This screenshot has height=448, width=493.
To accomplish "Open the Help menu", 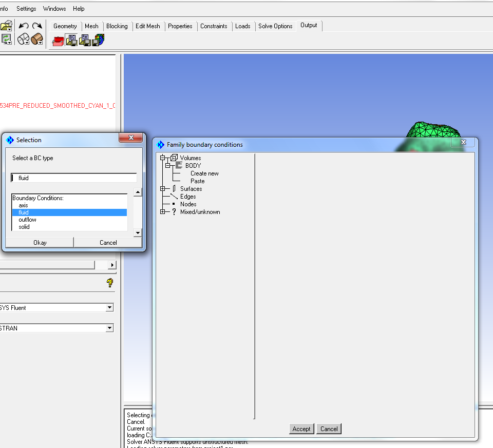I will (x=79, y=9).
